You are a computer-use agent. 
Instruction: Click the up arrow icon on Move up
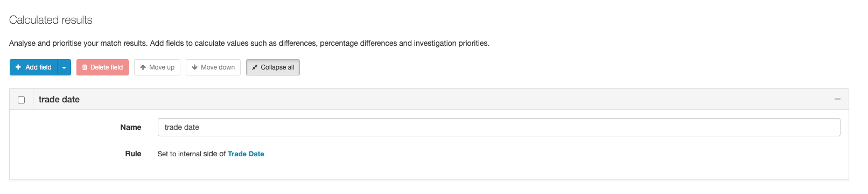pyautogui.click(x=143, y=67)
